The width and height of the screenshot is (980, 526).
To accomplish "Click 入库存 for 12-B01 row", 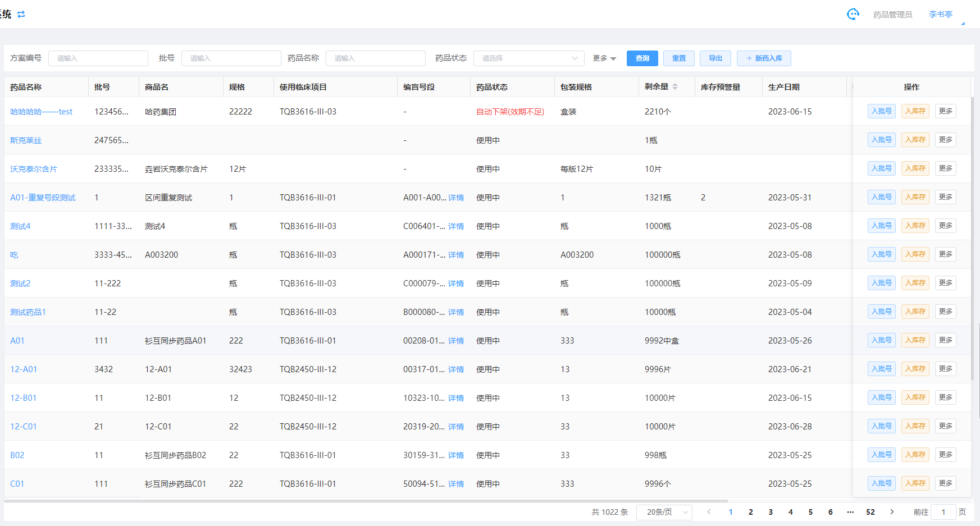I will pyautogui.click(x=915, y=397).
